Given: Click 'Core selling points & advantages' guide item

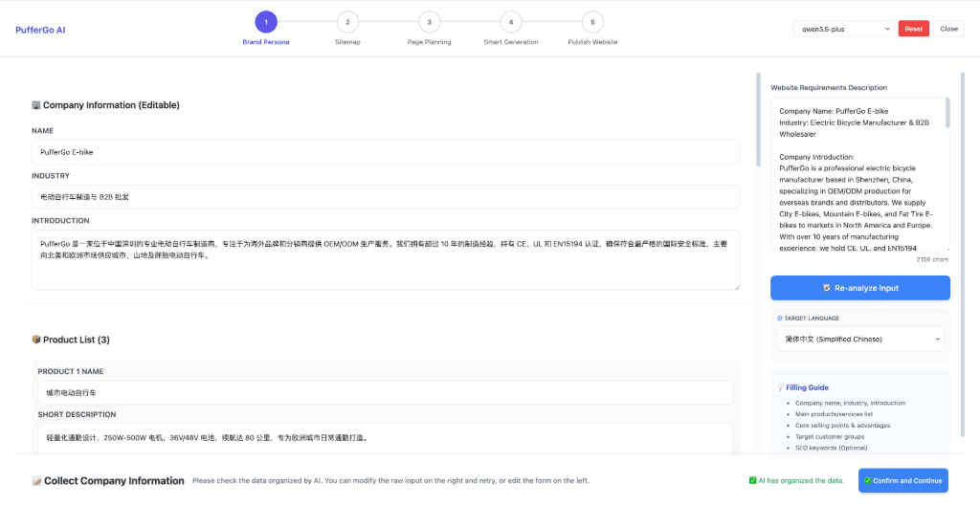Looking at the screenshot, I should point(842,425).
